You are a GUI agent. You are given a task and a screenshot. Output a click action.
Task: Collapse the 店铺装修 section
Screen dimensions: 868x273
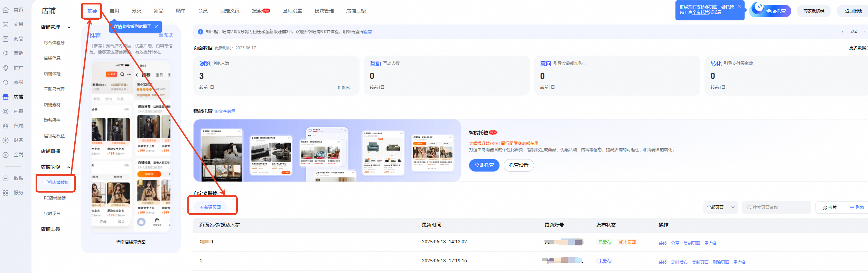69,167
